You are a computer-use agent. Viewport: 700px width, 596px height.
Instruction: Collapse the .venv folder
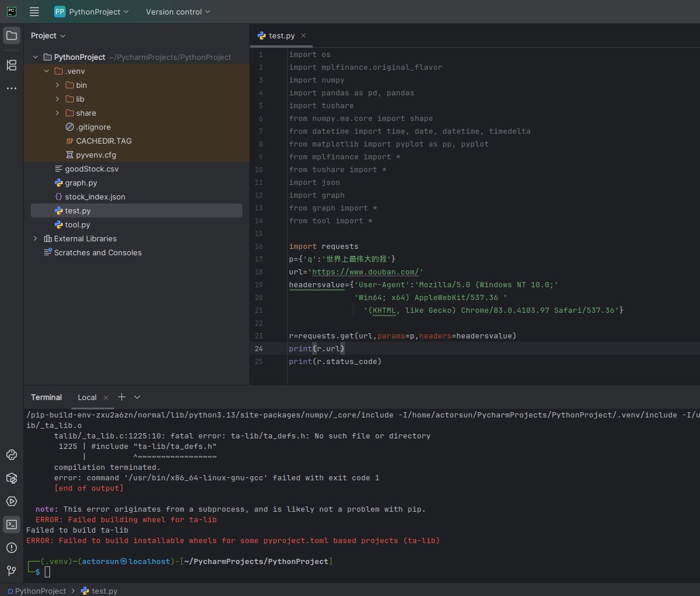point(47,70)
